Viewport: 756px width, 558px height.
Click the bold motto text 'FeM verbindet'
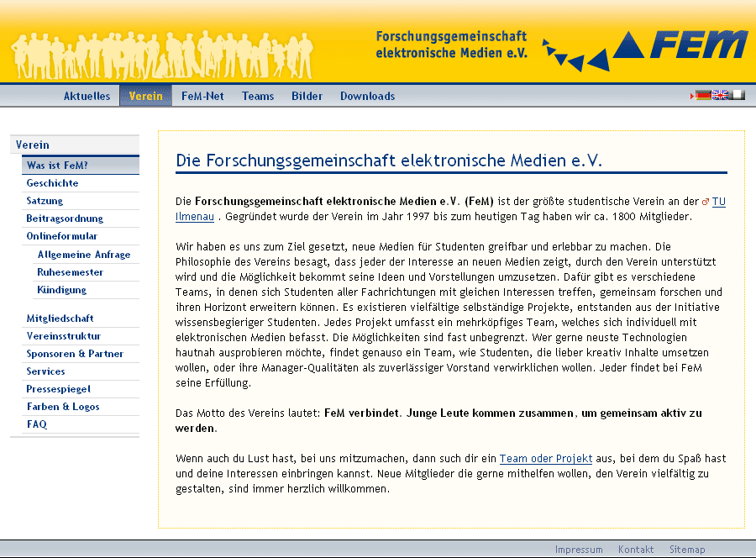pos(361,413)
